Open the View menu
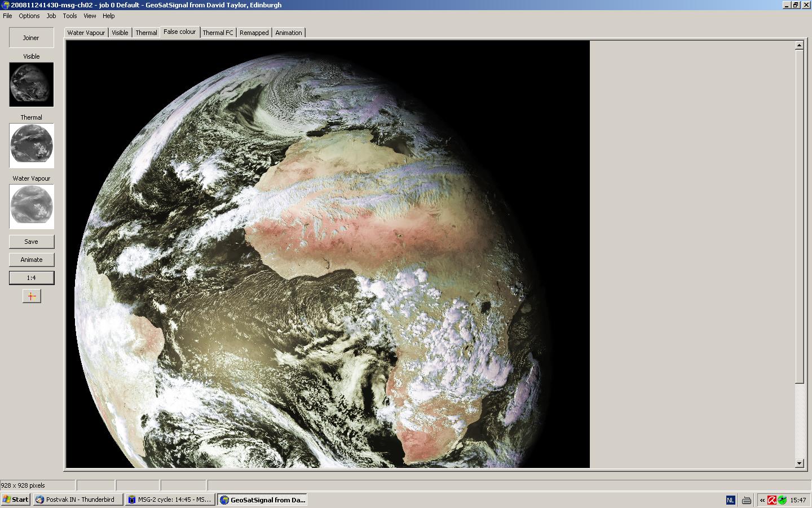Screen dimensions: 812x508 [90, 16]
